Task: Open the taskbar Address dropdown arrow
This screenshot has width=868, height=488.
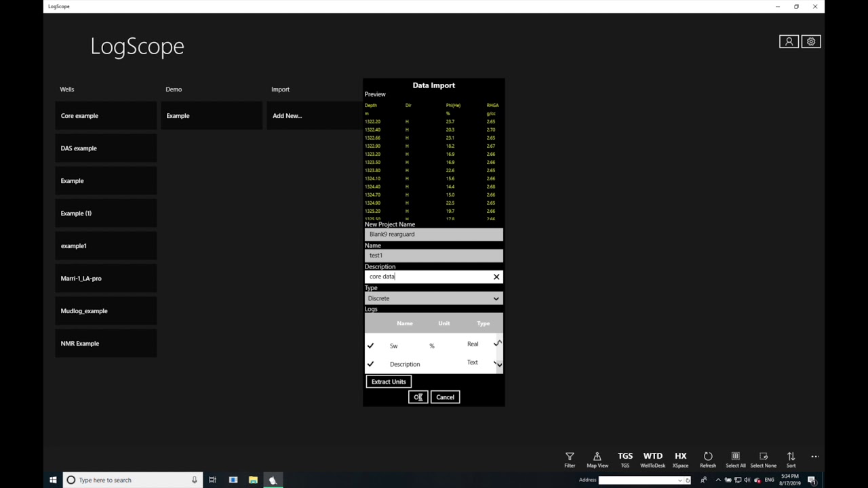Action: 680,481
